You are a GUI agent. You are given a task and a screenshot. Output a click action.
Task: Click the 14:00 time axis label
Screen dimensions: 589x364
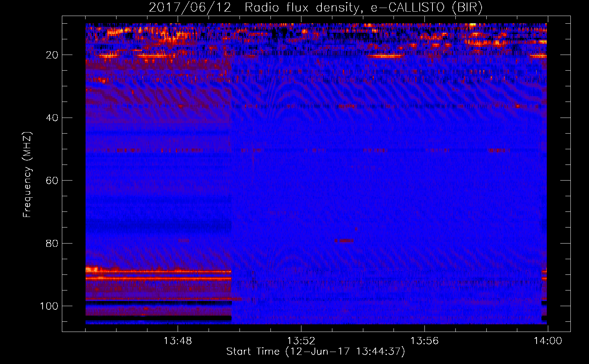tap(548, 341)
